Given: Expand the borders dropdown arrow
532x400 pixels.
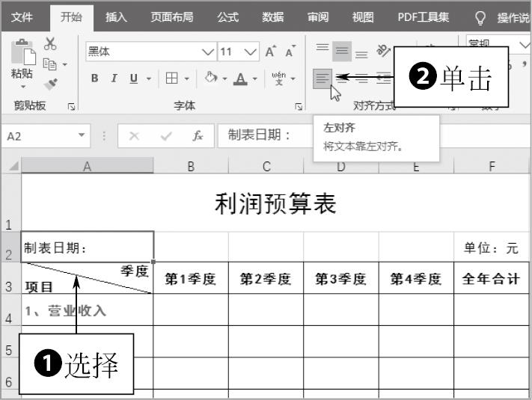Looking at the screenshot, I should tap(186, 79).
